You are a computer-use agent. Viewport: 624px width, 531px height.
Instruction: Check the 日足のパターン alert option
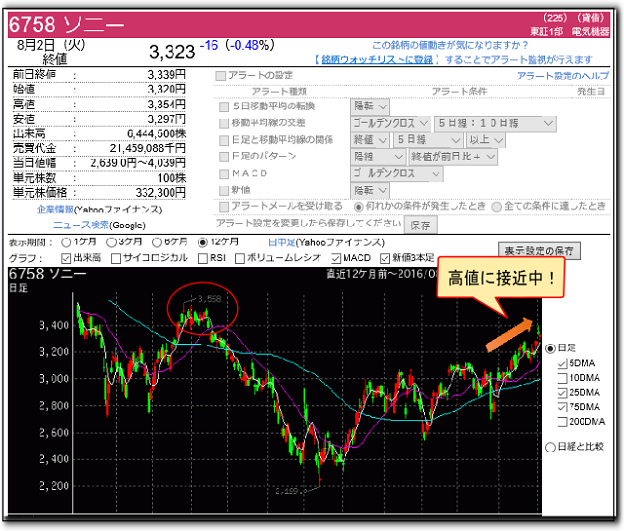[x=224, y=157]
